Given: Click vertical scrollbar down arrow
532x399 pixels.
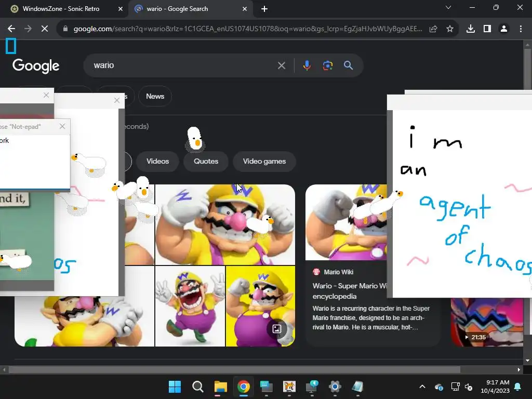Looking at the screenshot, I should [527, 361].
